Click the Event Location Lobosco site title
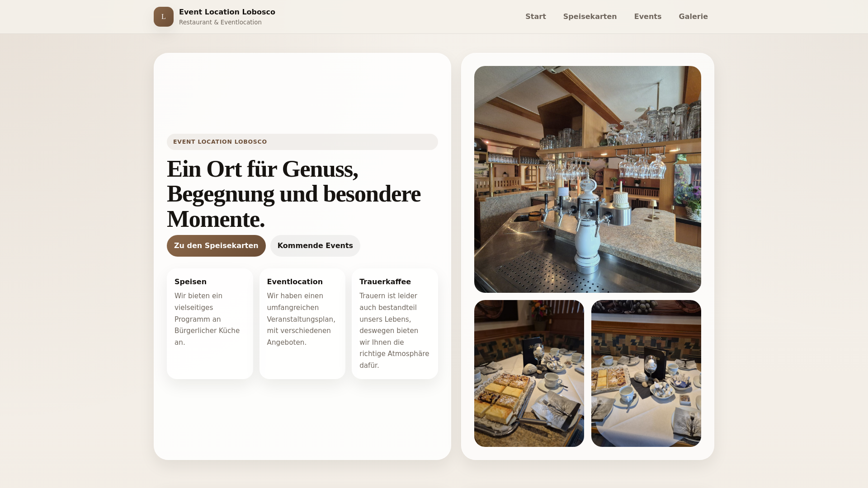This screenshot has height=488, width=868. pyautogui.click(x=227, y=12)
